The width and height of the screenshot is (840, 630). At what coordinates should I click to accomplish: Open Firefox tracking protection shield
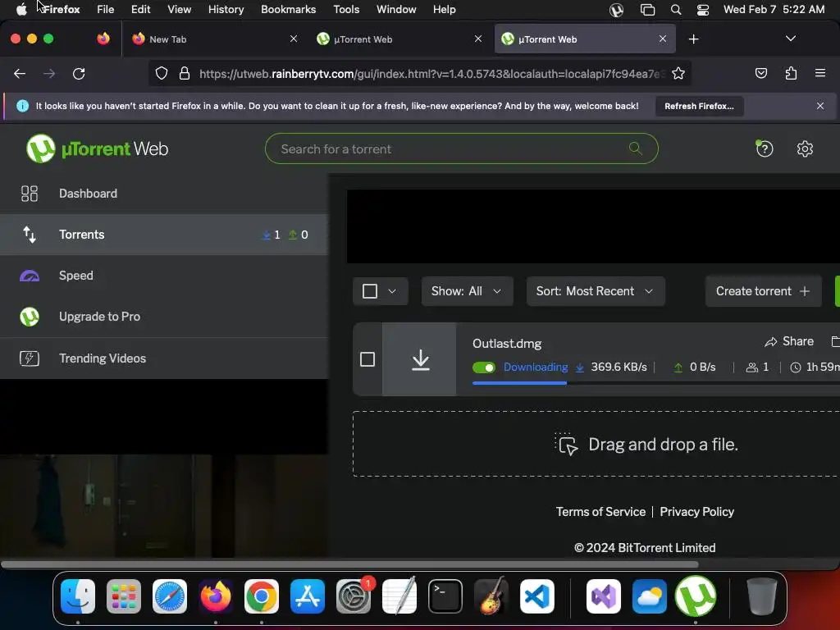pos(162,73)
